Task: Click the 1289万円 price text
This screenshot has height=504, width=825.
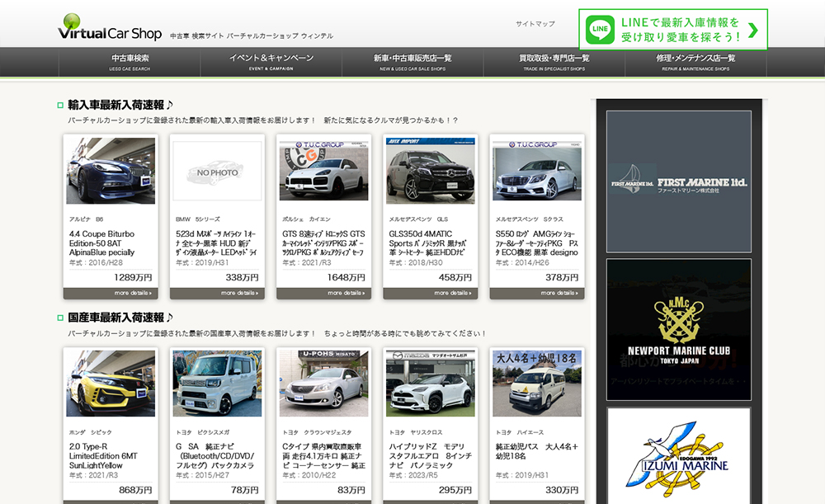Action: coord(133,277)
